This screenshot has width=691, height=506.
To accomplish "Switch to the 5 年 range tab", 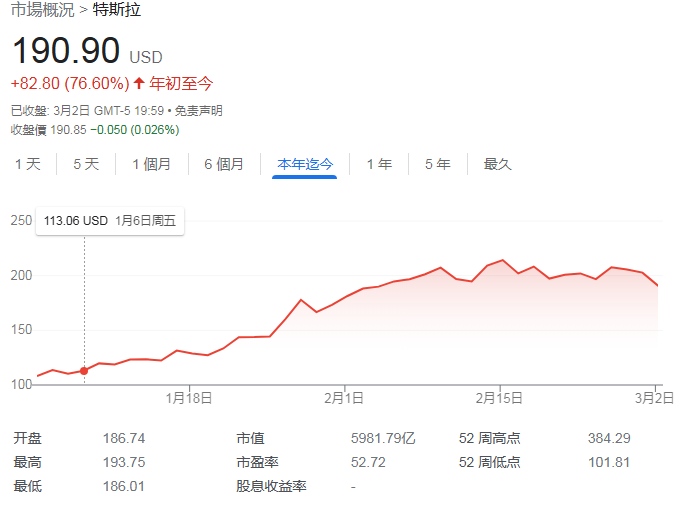I will (x=438, y=164).
